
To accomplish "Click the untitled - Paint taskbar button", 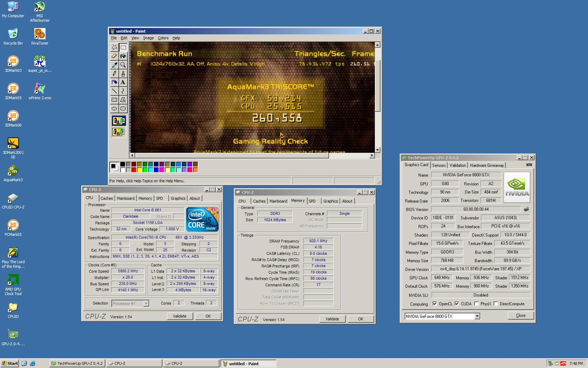I will (248, 363).
